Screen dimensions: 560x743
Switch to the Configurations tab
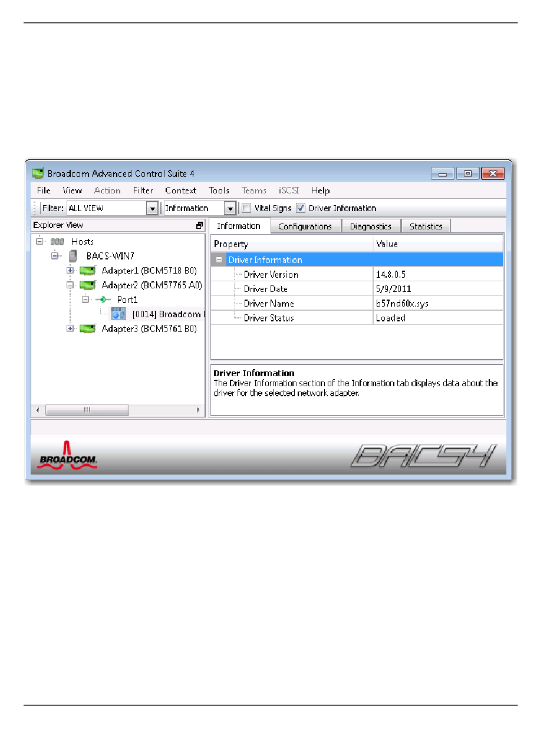pyautogui.click(x=305, y=226)
